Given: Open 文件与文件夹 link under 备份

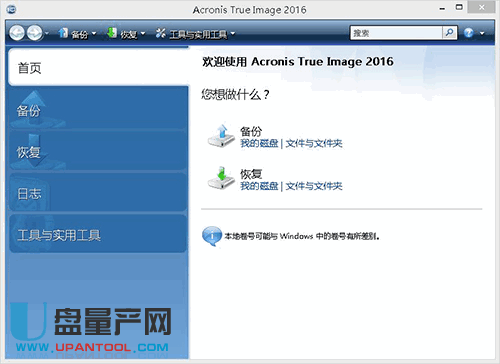Looking at the screenshot, I should [x=314, y=143].
